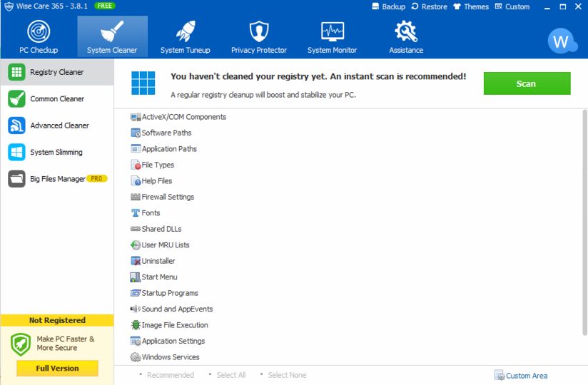
Task: Click the Sound and AppEvents speaker icon
Action: (x=136, y=309)
